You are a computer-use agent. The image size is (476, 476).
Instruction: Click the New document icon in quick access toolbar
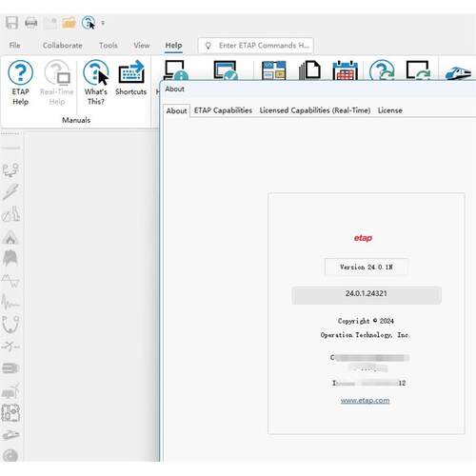click(50, 23)
